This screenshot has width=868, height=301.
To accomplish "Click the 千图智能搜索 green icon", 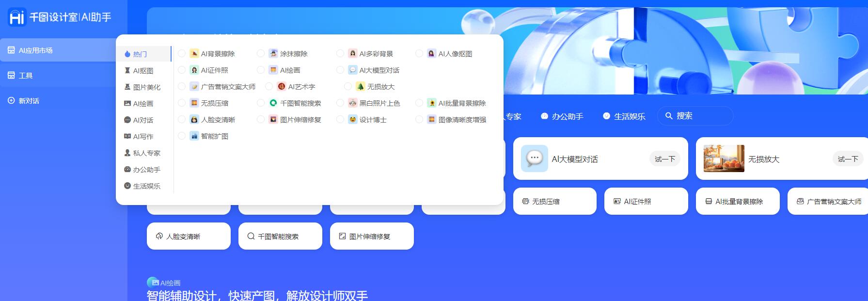I will pyautogui.click(x=273, y=103).
